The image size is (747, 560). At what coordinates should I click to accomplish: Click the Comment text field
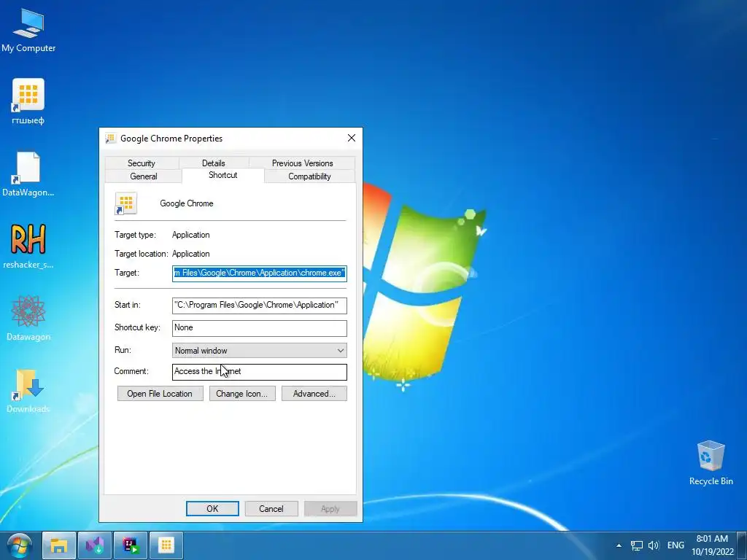pos(259,372)
